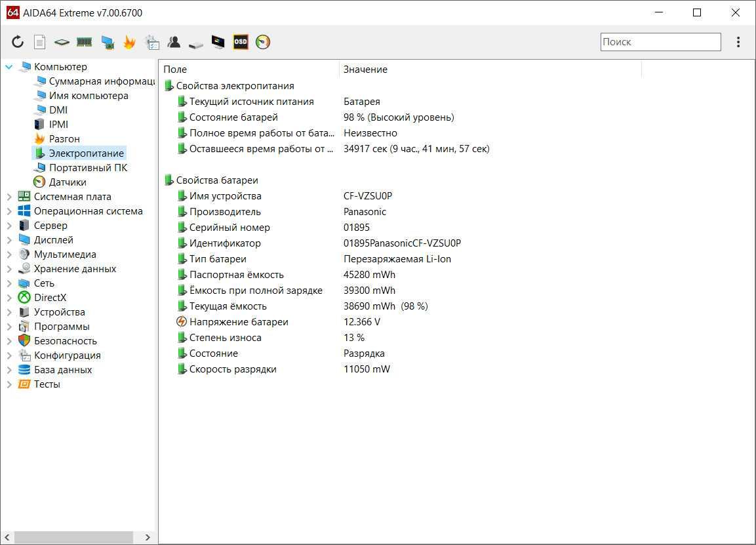Click the DirectX Xbox icon
The width and height of the screenshot is (756, 545).
click(x=24, y=298)
